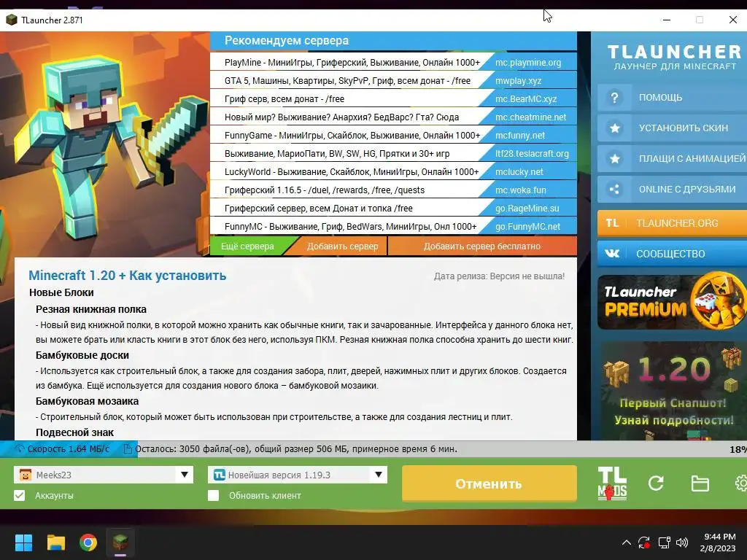Select the PlayMine - МиниИгры server row
Image resolution: width=747 pixels, height=560 pixels.
pos(393,63)
